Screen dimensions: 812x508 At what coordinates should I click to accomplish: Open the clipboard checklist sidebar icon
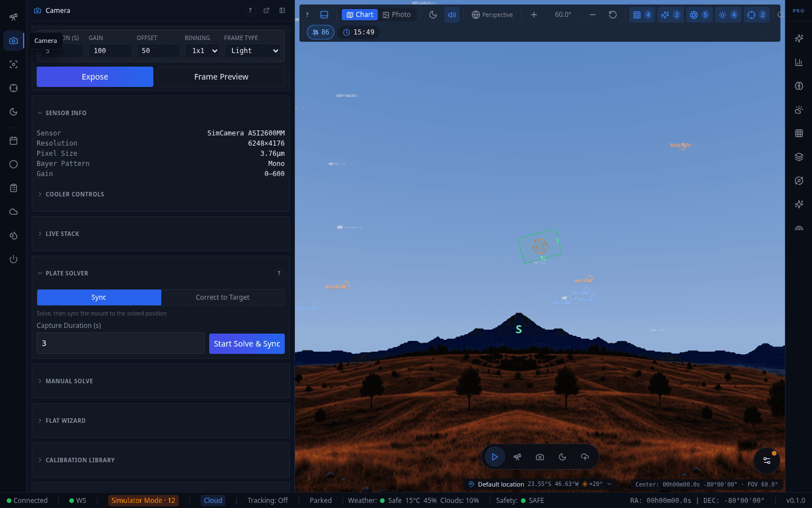[14, 188]
